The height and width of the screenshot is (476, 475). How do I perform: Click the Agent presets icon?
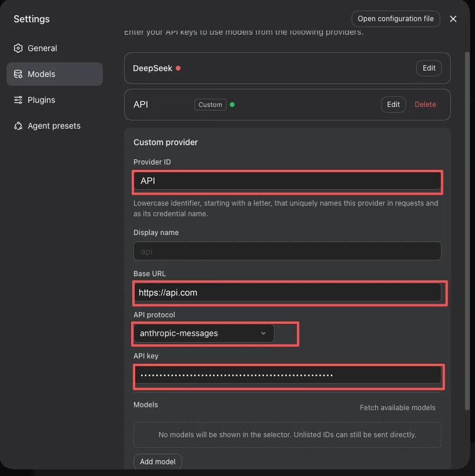click(x=18, y=126)
